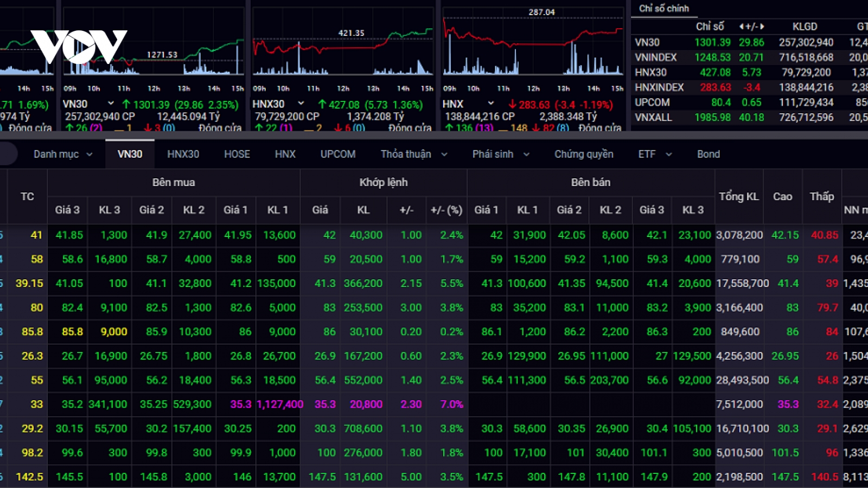Open the Chứng quyền tab
Image resolution: width=868 pixels, height=488 pixels.
click(584, 155)
